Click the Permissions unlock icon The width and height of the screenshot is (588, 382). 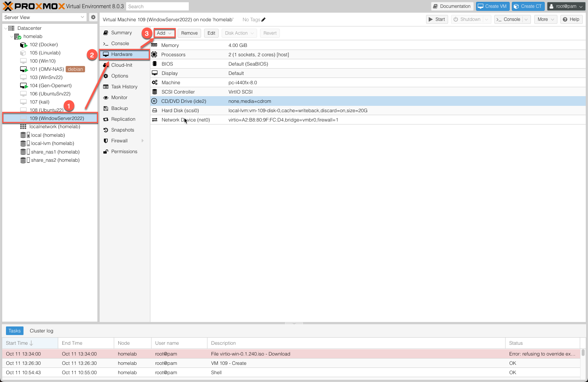(106, 152)
